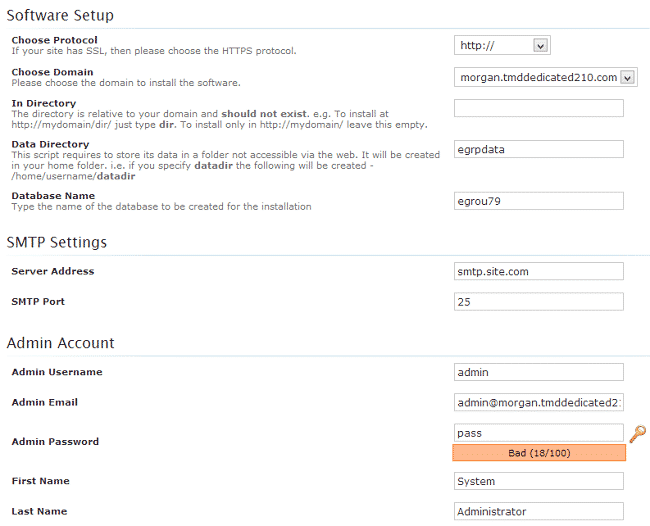Click the First Name field

tap(538, 481)
